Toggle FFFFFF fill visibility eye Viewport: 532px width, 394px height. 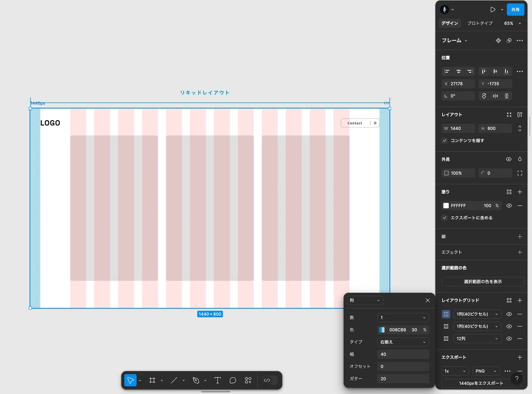[x=509, y=206]
